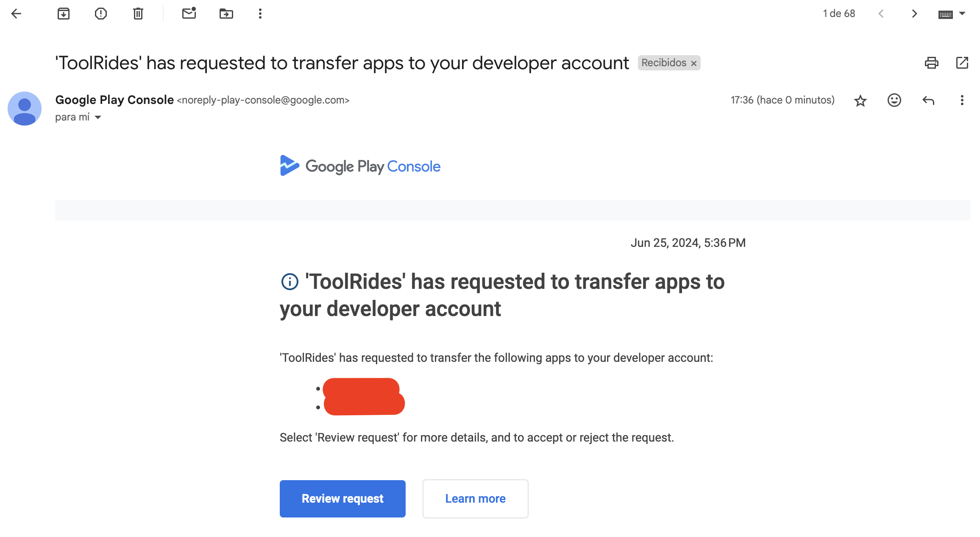The image size is (980, 537).
Task: Add emoji reaction to message
Action: [894, 100]
